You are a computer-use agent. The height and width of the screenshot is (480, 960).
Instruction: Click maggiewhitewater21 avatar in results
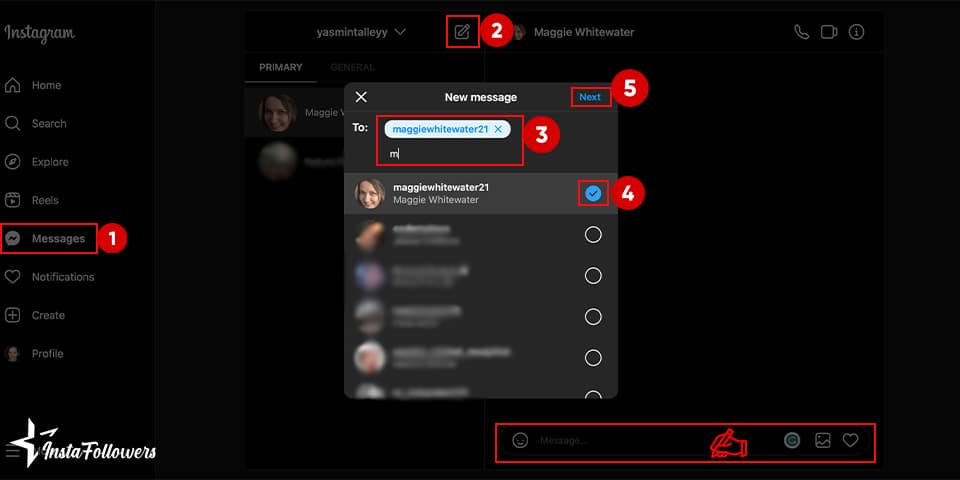[x=370, y=193]
